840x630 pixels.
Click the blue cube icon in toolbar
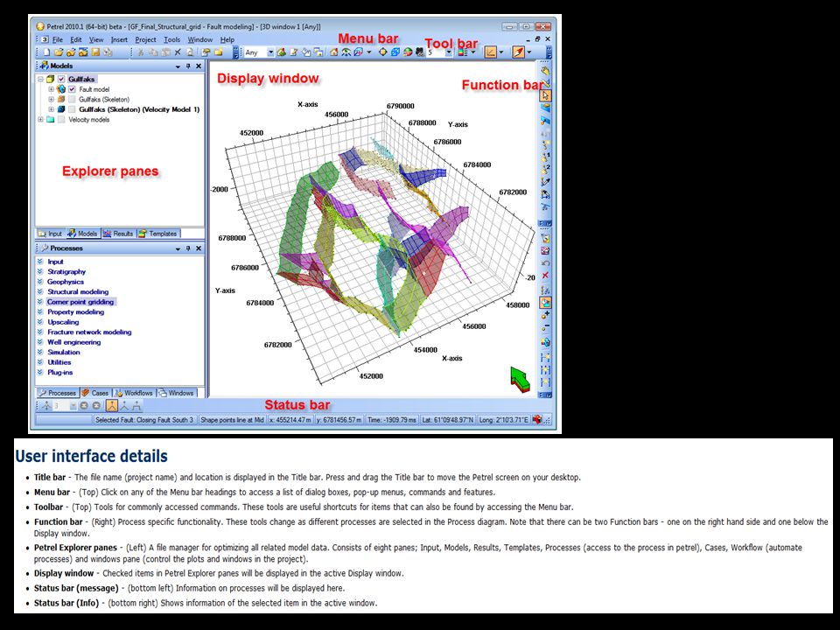coord(395,52)
